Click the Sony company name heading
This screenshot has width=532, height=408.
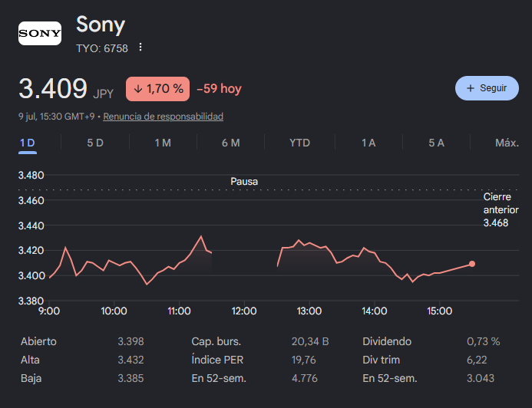pyautogui.click(x=101, y=25)
